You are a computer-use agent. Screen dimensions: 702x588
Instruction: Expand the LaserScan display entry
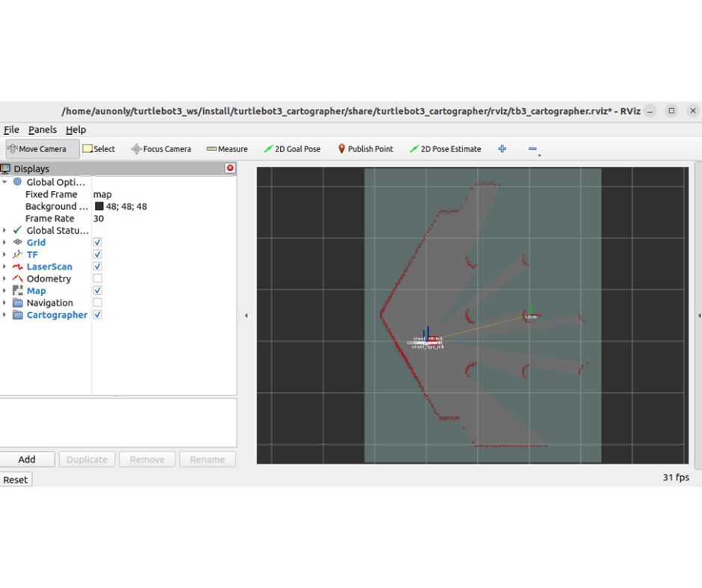pyautogui.click(x=4, y=266)
